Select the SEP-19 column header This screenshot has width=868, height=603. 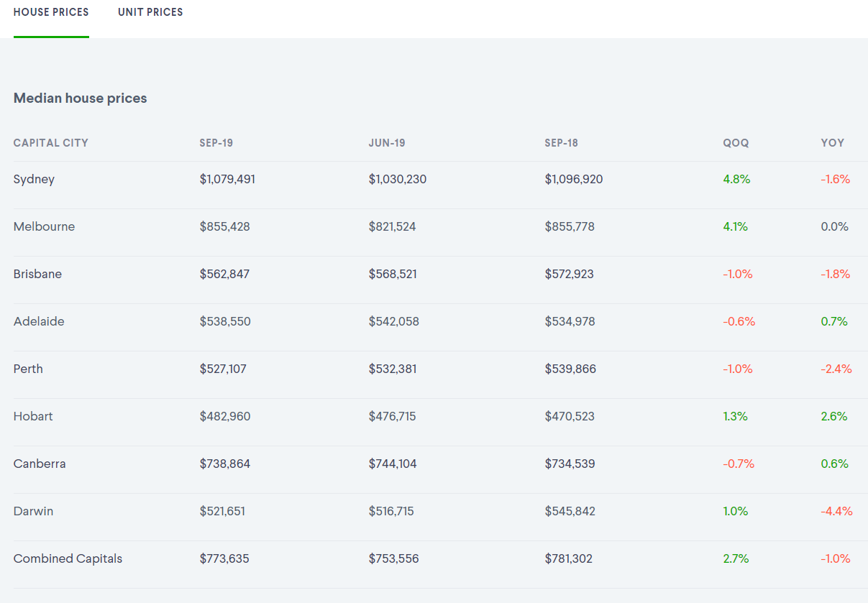[216, 143]
